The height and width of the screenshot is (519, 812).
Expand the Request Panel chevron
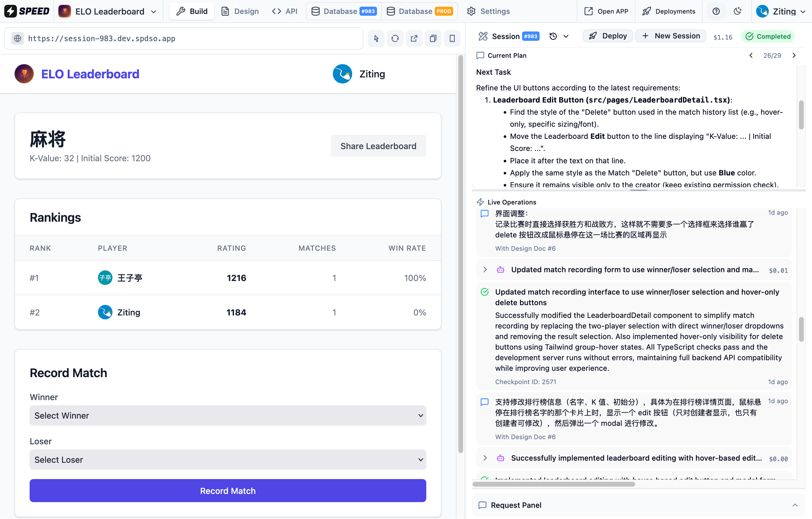point(795,505)
